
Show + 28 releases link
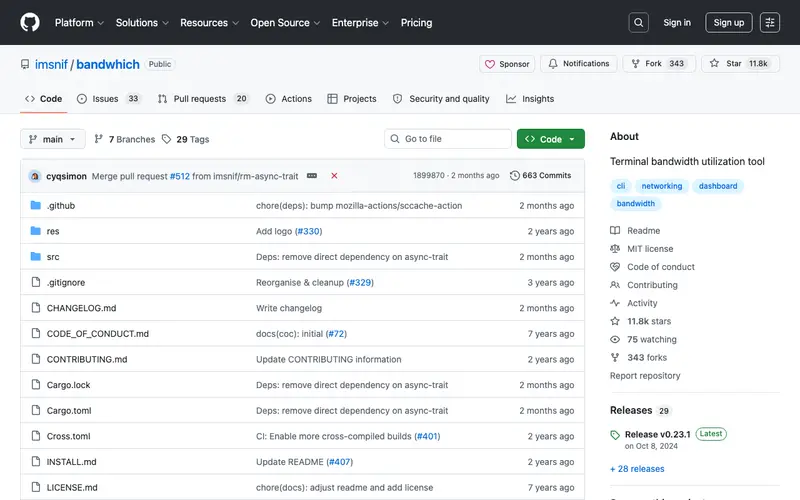click(x=637, y=468)
